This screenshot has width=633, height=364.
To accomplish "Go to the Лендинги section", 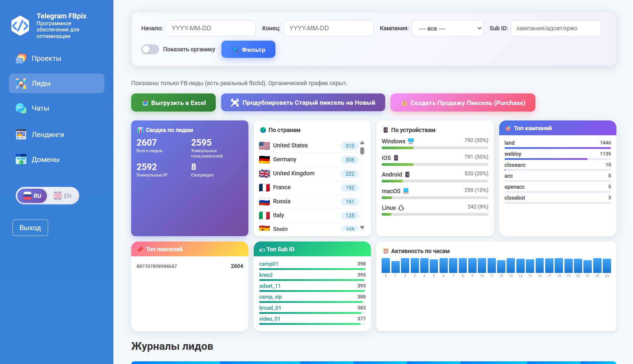I will pos(57,134).
